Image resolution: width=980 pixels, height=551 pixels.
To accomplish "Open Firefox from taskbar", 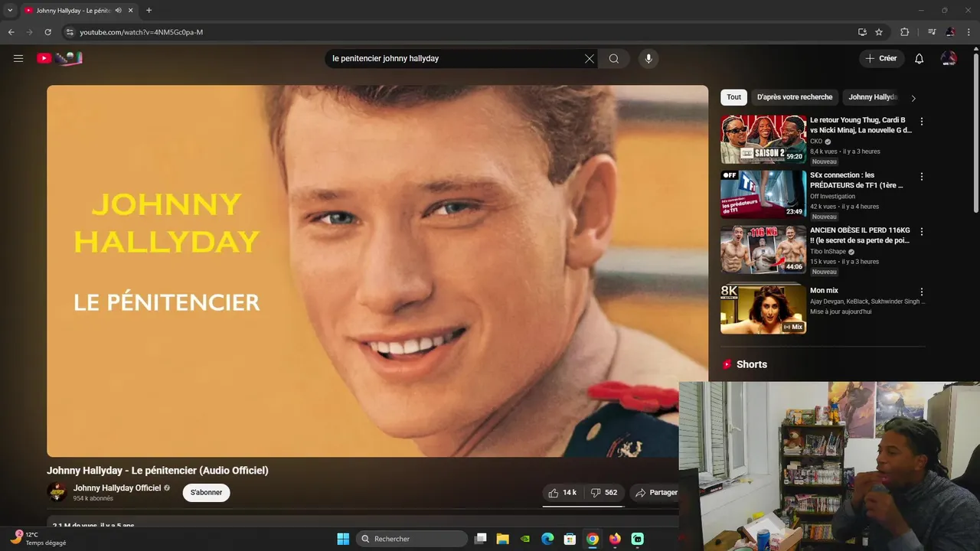I will [615, 539].
